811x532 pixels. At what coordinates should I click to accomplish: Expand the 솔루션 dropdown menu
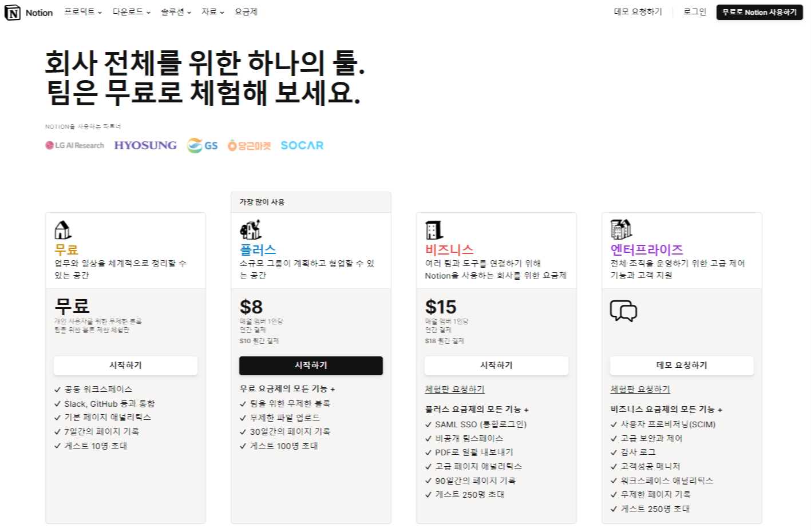[x=176, y=12]
